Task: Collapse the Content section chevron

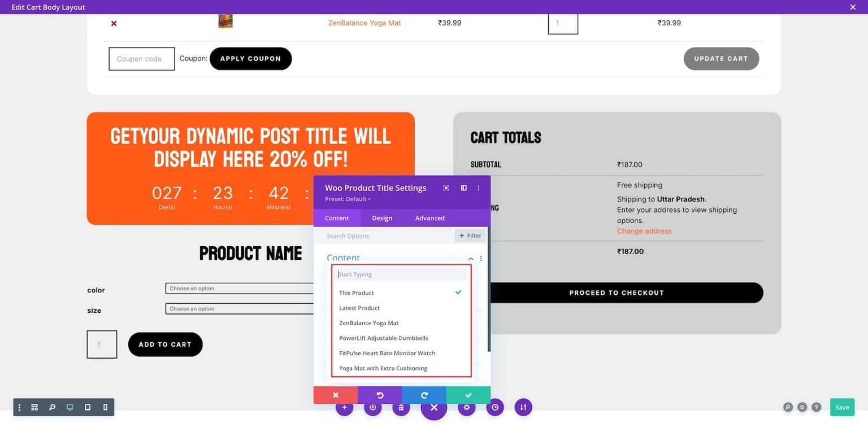Action: [471, 258]
